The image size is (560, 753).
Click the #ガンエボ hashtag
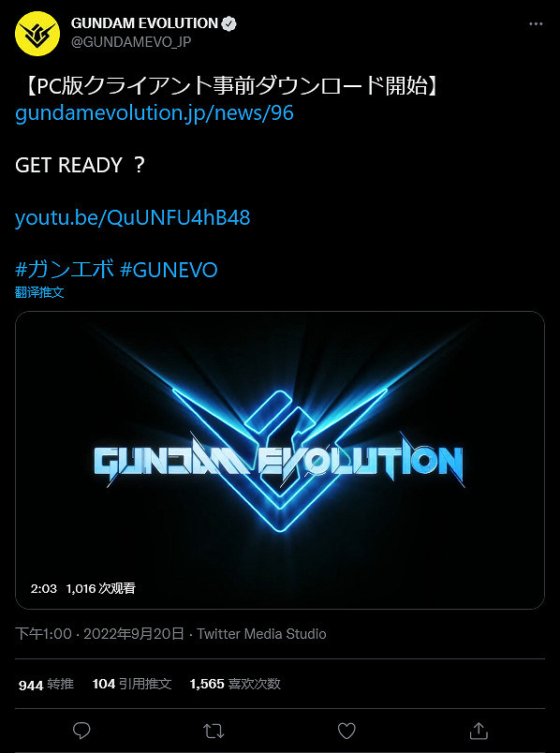coord(65,270)
